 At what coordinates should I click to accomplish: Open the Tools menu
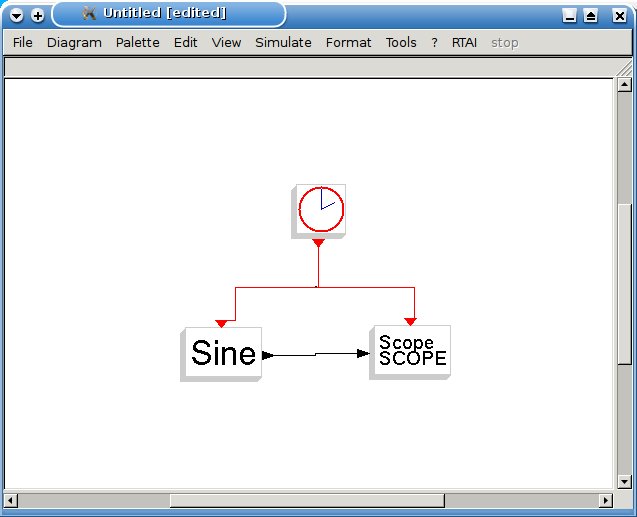point(401,43)
